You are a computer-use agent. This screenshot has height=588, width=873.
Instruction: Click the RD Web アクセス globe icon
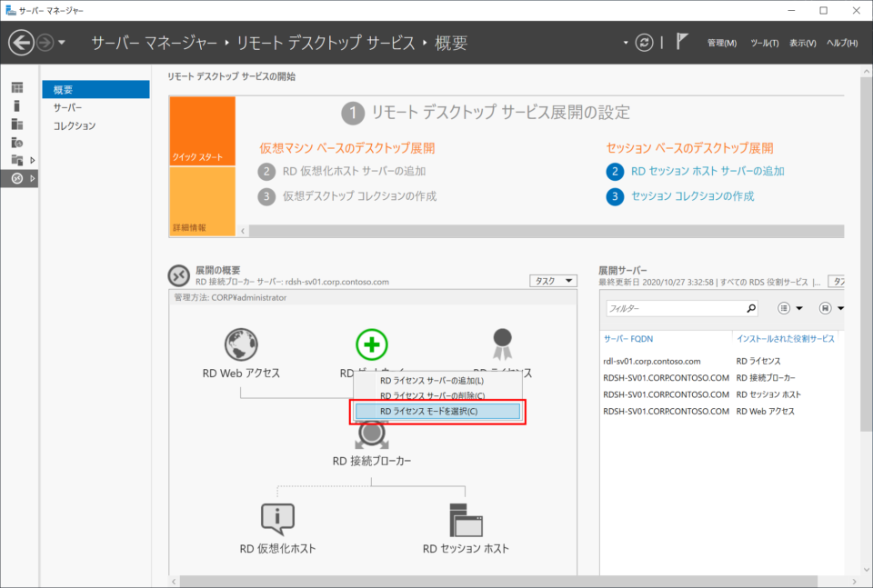point(241,344)
